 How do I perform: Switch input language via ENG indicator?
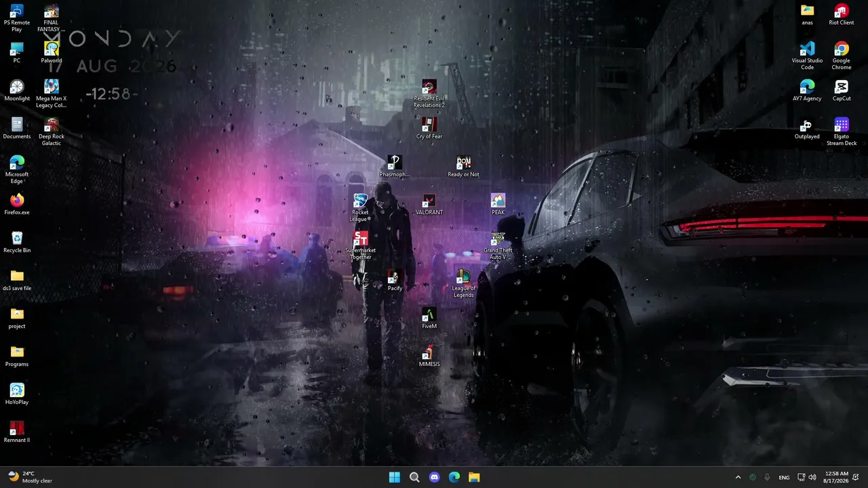tap(784, 477)
